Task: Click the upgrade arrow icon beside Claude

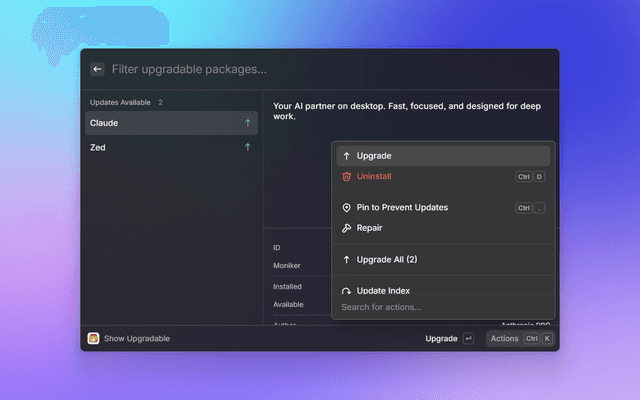Action: pyautogui.click(x=247, y=123)
